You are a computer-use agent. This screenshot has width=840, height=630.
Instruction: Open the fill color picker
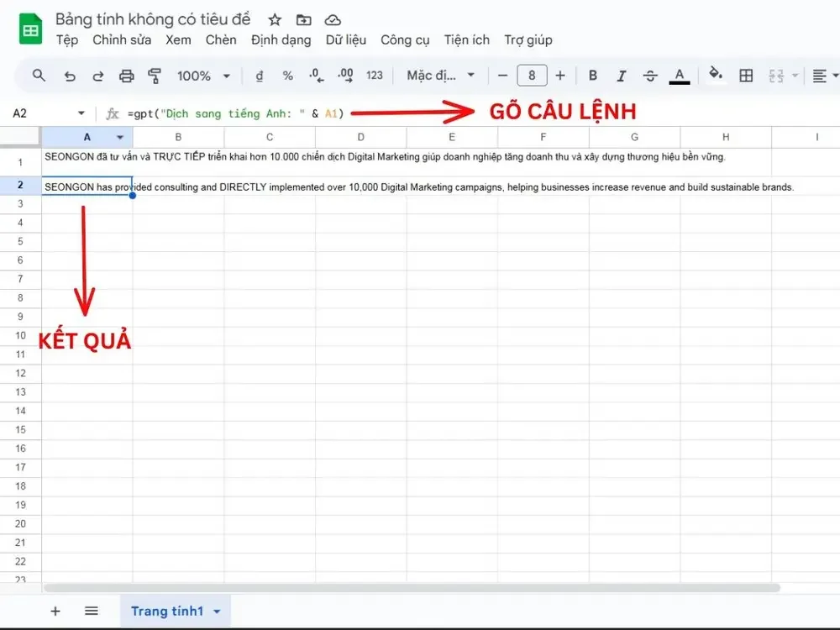716,74
